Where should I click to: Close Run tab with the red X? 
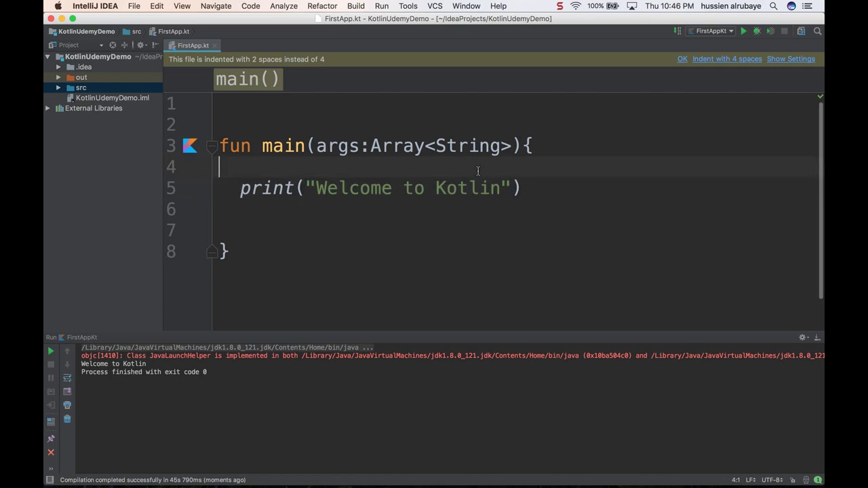point(51,452)
